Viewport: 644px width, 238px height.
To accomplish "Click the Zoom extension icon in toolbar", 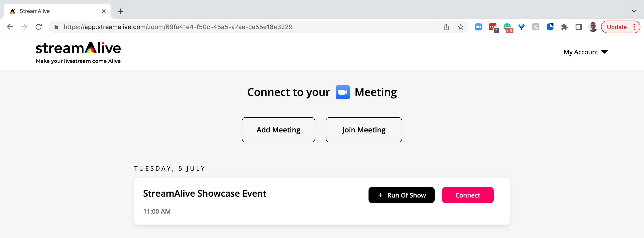I will click(478, 27).
